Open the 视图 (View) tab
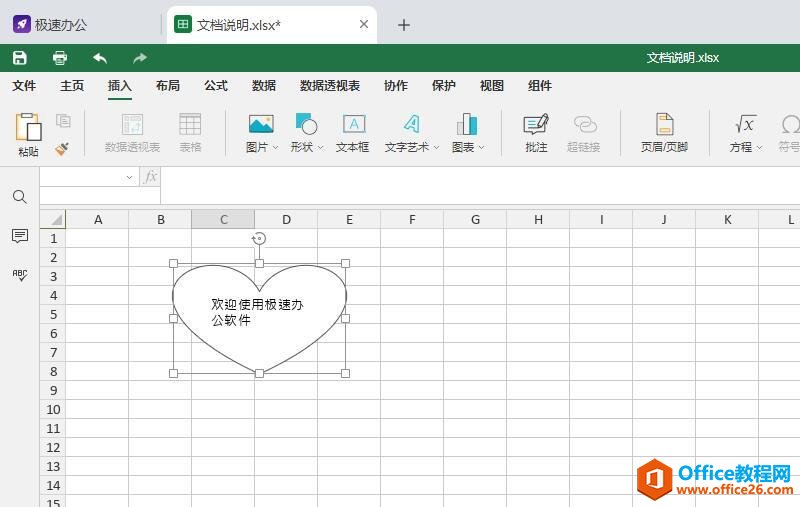Screen dimensions: 800x507 tap(492, 86)
